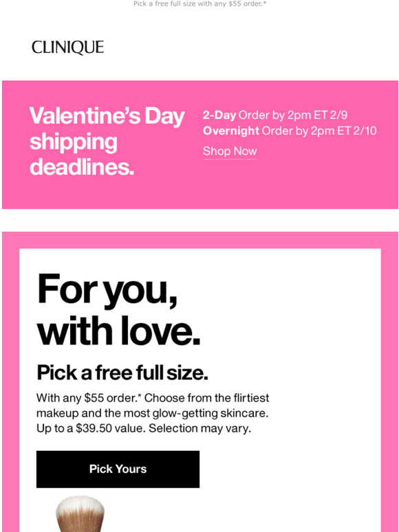Screen dimensions: 399x532
Task: Click the $55 order offer description paragraph
Action: coord(153,413)
